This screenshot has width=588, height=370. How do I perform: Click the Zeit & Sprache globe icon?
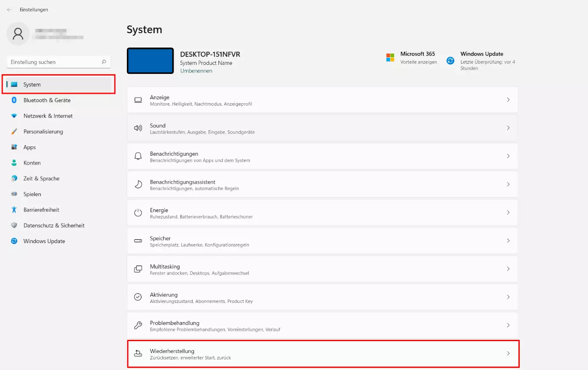point(14,179)
